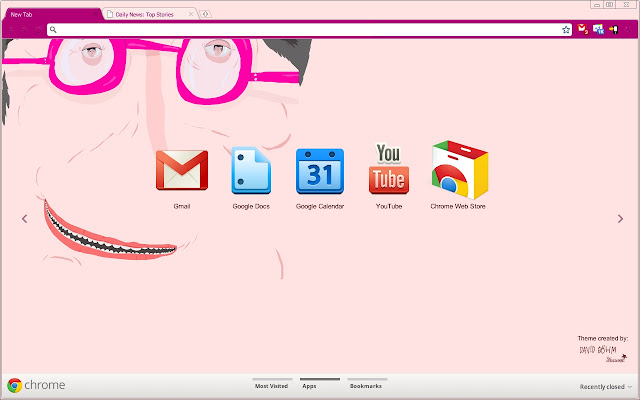Close the New Tab tab
The width and height of the screenshot is (640, 400).
coord(95,14)
